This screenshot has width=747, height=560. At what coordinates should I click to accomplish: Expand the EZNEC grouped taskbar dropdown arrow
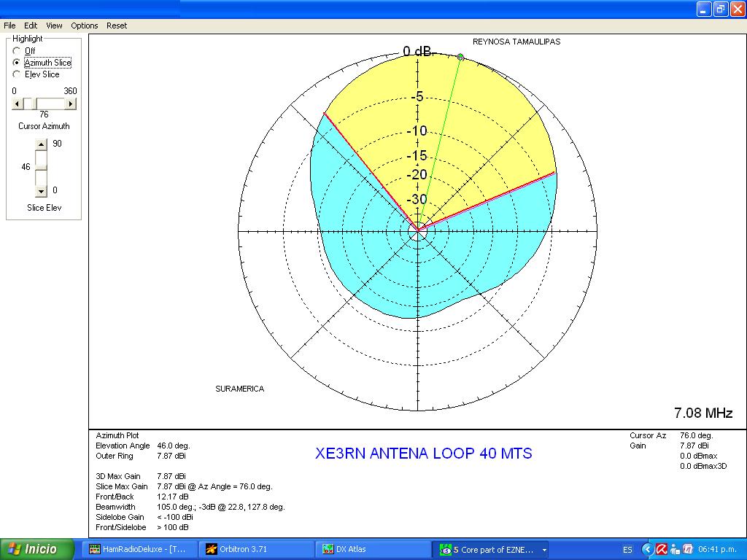[544, 550]
